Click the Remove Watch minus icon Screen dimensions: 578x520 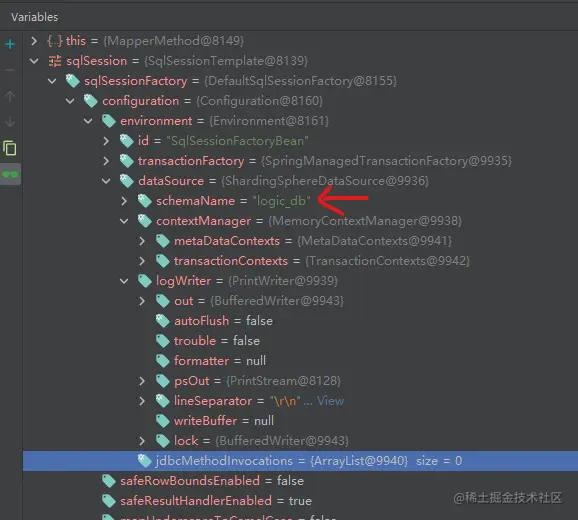tap(10, 70)
